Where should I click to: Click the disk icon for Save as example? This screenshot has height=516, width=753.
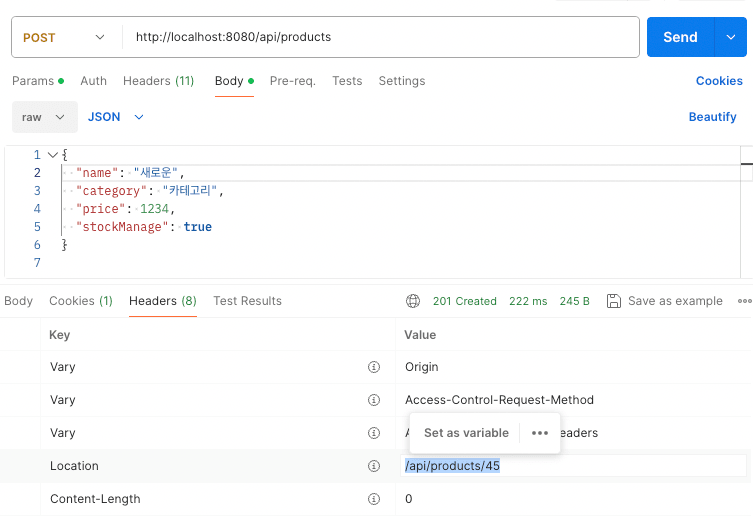pos(614,301)
